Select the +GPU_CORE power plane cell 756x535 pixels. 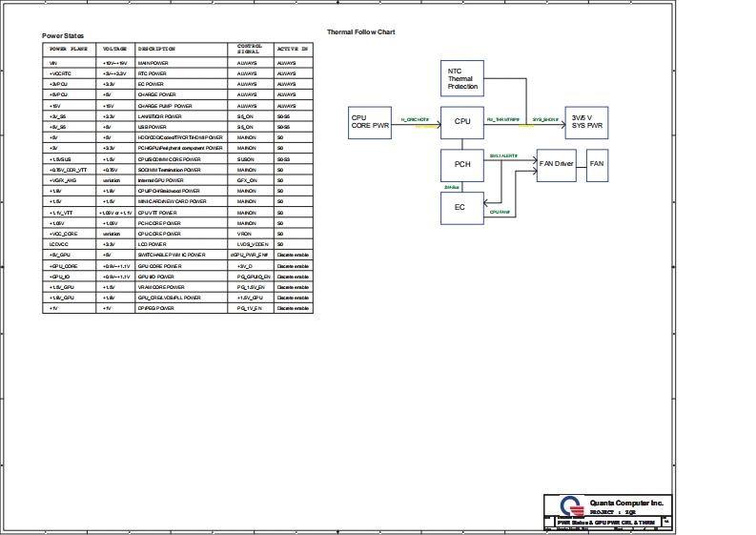(x=63, y=265)
